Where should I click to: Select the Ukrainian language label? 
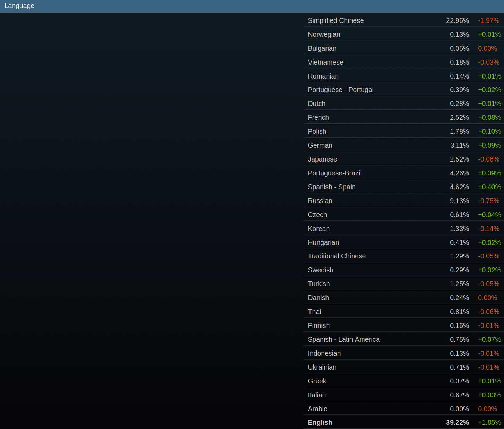click(x=322, y=367)
